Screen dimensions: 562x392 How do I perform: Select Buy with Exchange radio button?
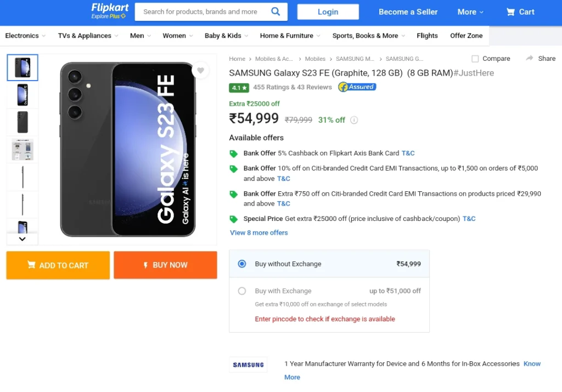242,291
